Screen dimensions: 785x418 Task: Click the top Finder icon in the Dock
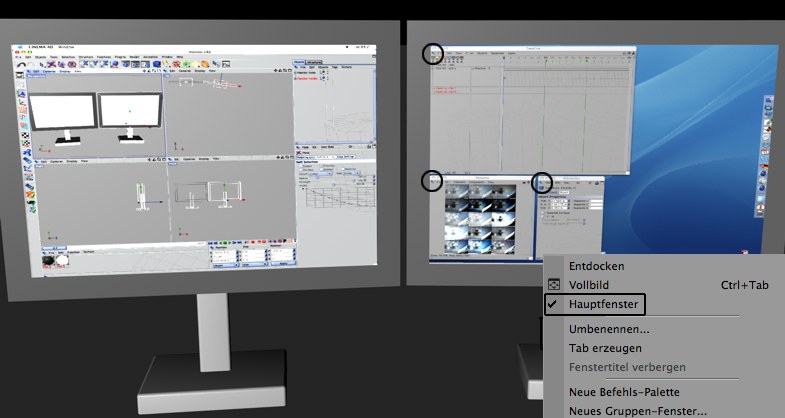click(769, 100)
